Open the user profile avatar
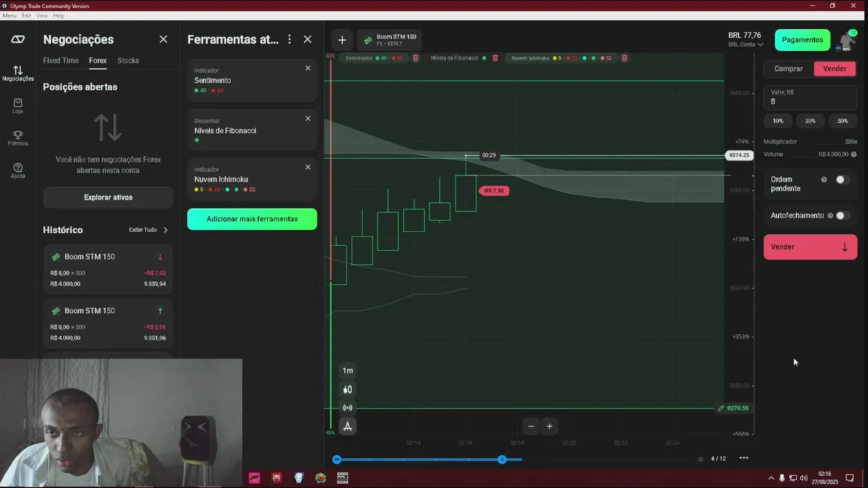868x488 pixels. pos(847,41)
